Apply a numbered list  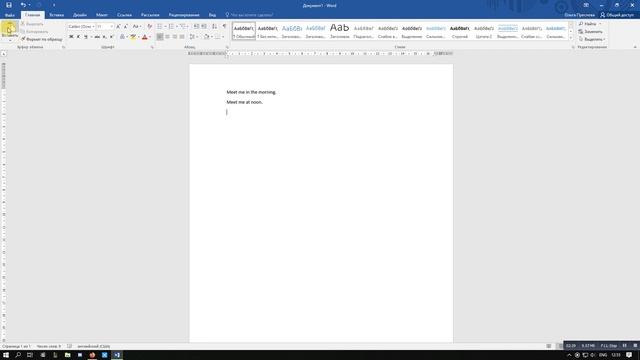[171, 26]
